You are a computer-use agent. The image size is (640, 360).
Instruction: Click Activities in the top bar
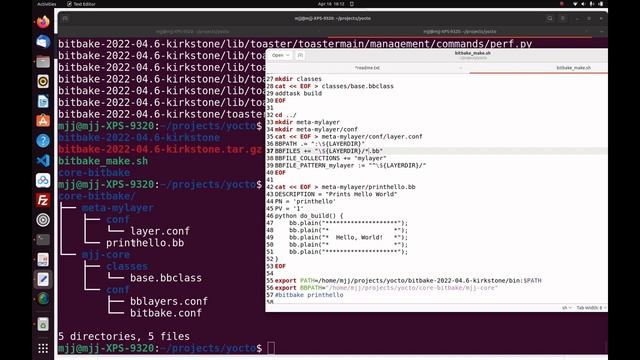point(47,4)
